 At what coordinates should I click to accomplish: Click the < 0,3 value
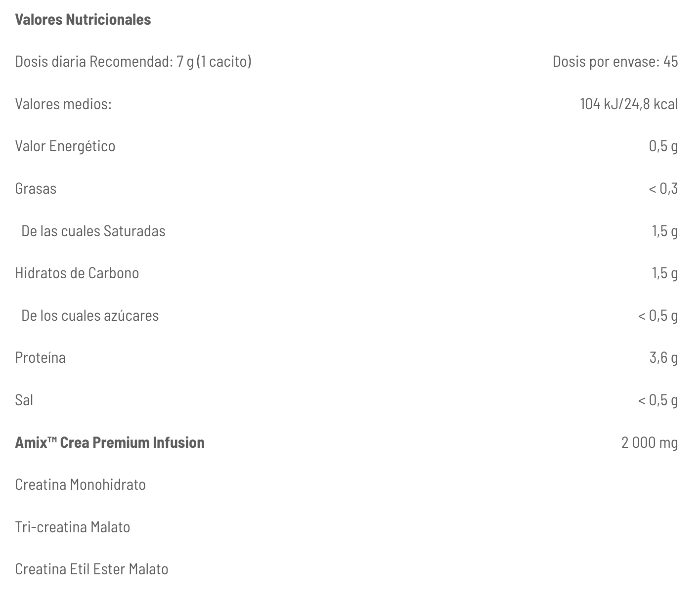[663, 189]
